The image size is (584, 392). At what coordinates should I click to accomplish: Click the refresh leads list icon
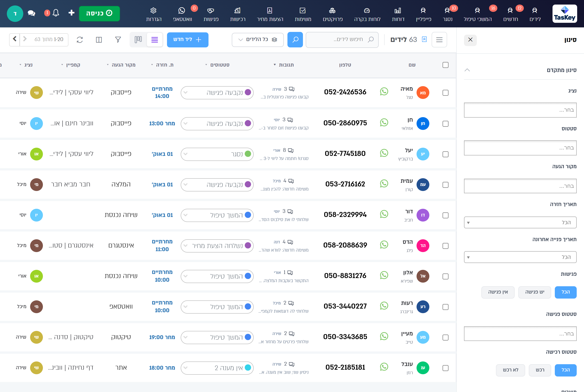click(x=80, y=40)
